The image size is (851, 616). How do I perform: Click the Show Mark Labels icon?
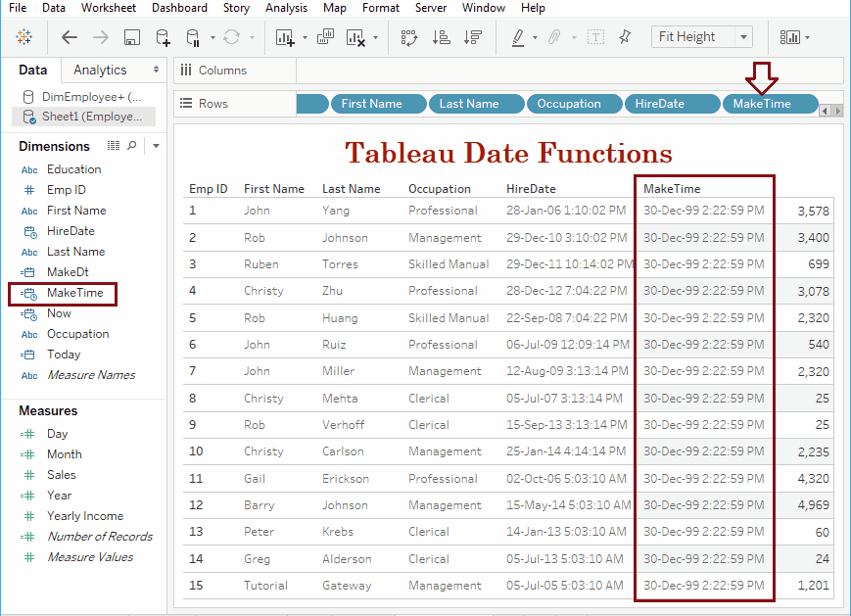tap(594, 36)
